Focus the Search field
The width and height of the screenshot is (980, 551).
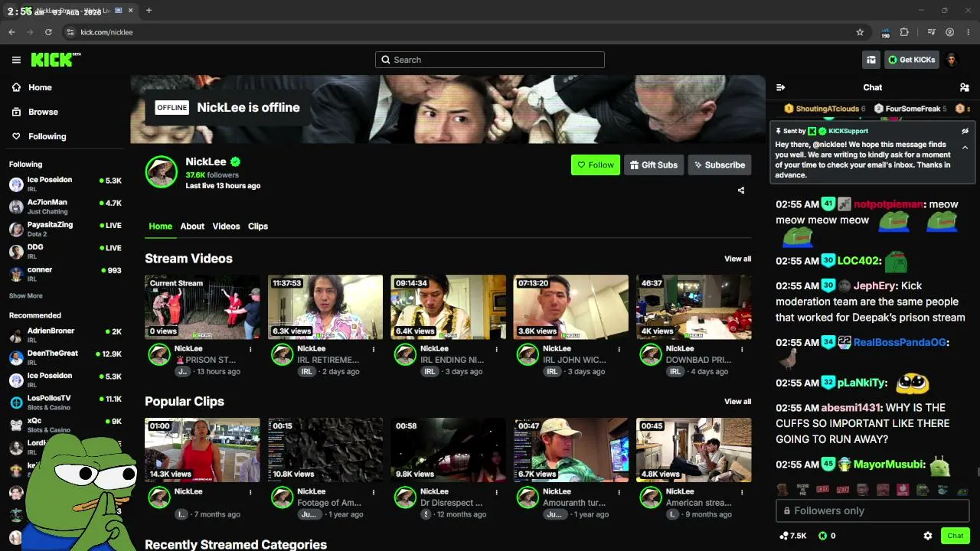click(x=490, y=60)
